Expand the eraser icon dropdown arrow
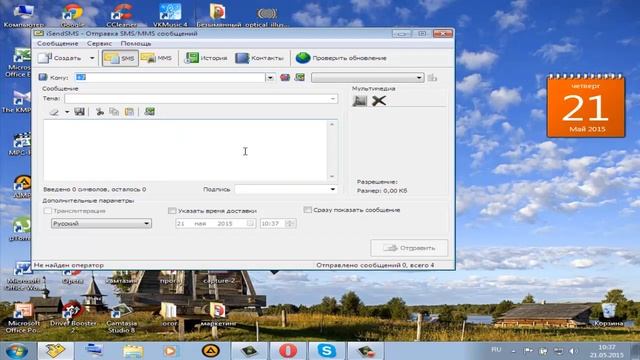The image size is (640, 360). [x=67, y=111]
